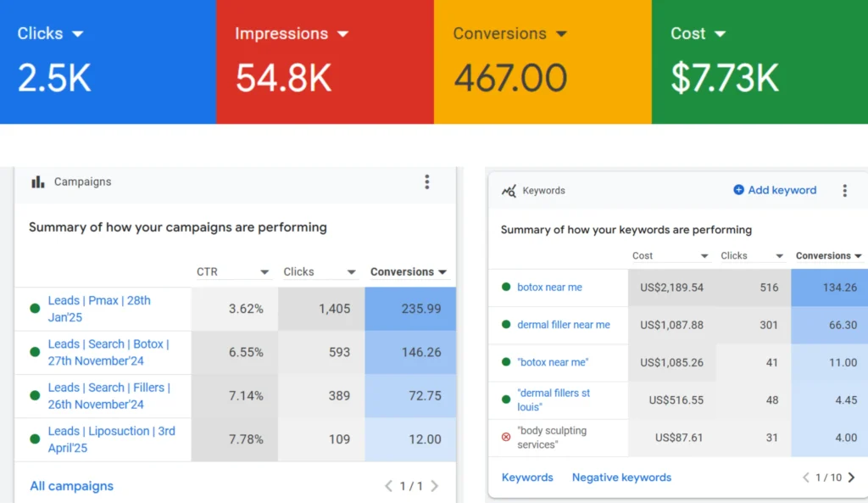Click the paused status icon for body sculpting services

(506, 438)
